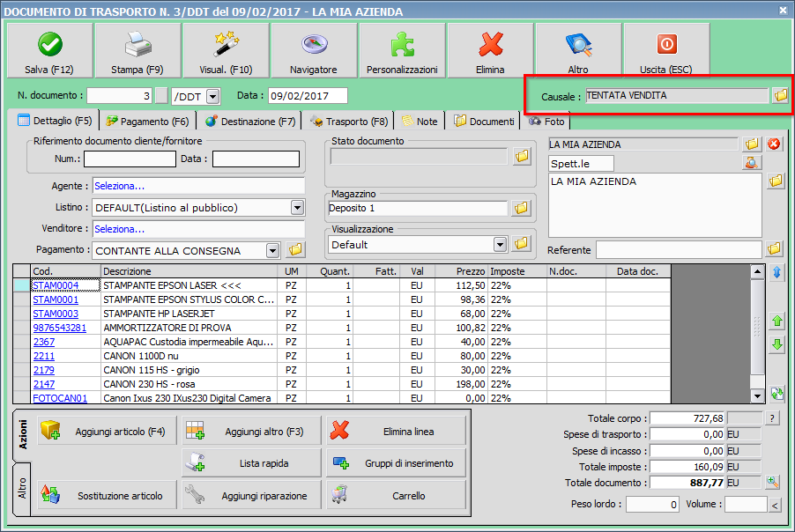Print the document with Stampa (F9)

137,51
